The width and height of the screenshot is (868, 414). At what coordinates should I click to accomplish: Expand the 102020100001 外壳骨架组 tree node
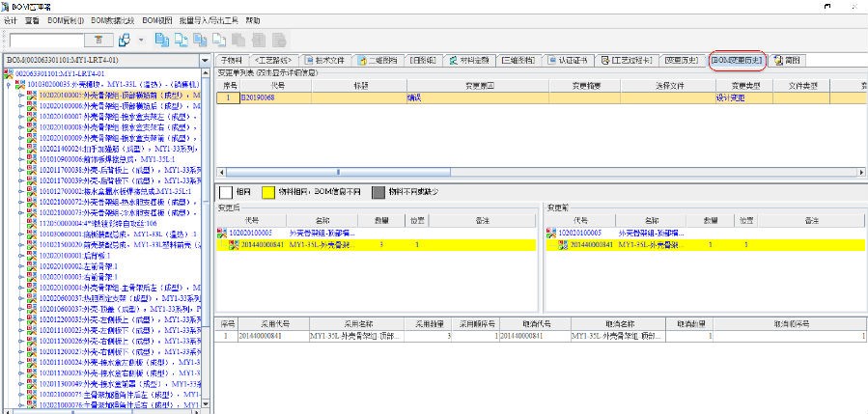pos(20,97)
